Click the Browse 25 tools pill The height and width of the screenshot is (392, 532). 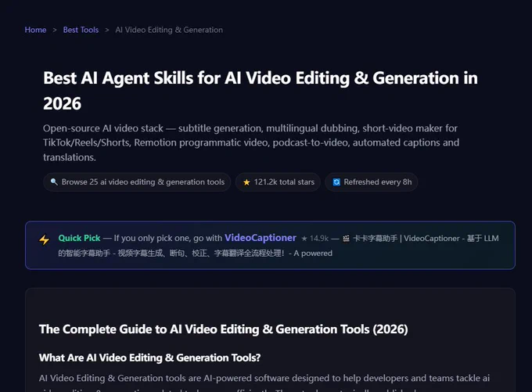pos(137,182)
